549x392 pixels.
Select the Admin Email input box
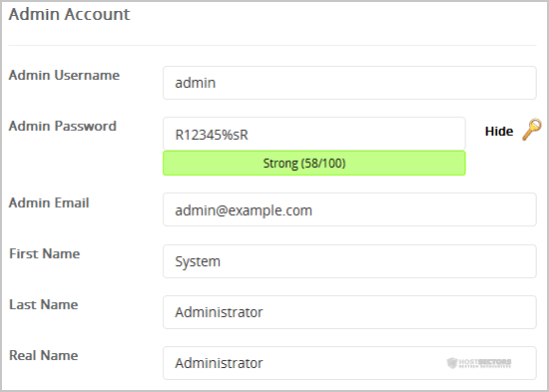coord(349,209)
